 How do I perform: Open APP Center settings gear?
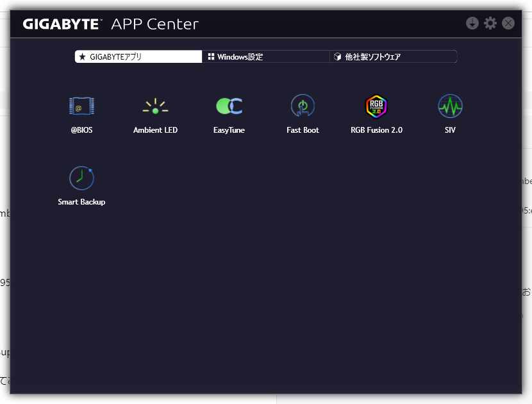coord(490,24)
